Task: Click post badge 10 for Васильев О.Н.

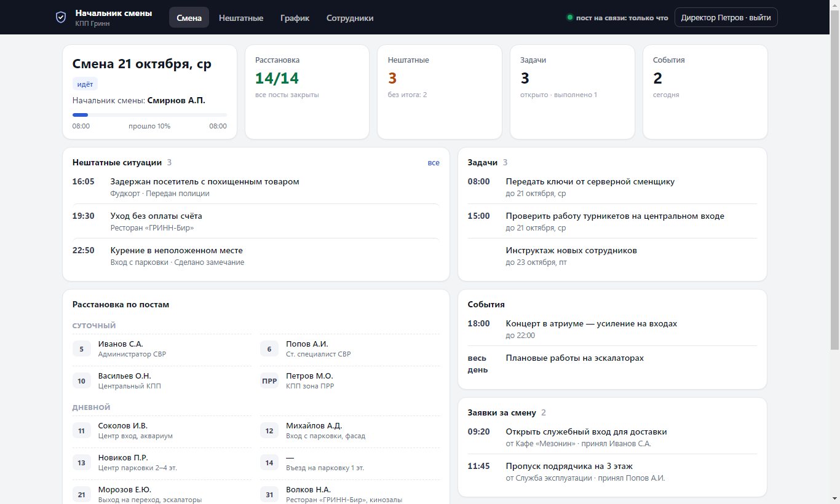Action: (x=82, y=381)
